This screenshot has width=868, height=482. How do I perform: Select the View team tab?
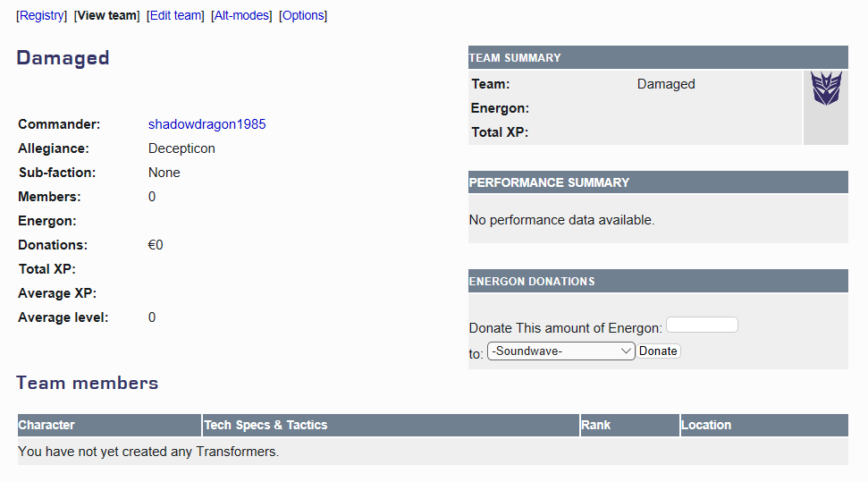pyautogui.click(x=107, y=15)
